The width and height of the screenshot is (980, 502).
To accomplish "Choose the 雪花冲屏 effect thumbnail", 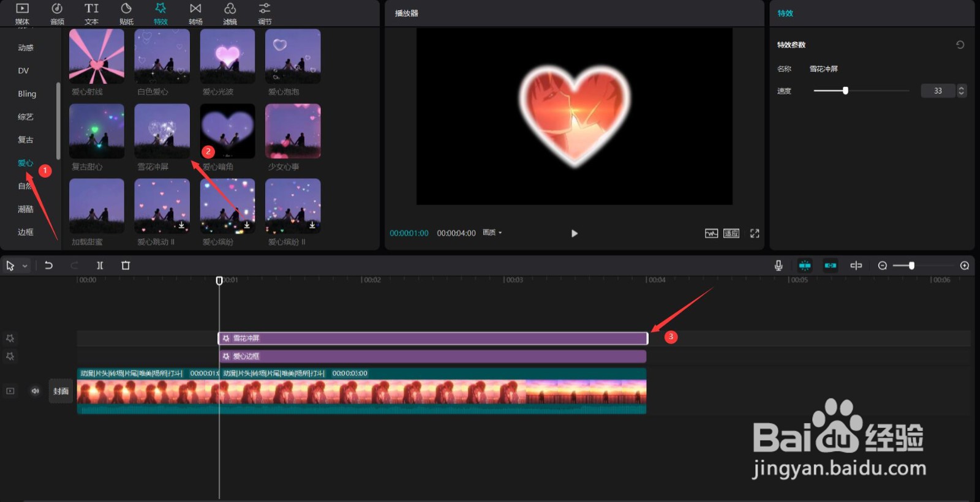I will click(x=162, y=131).
